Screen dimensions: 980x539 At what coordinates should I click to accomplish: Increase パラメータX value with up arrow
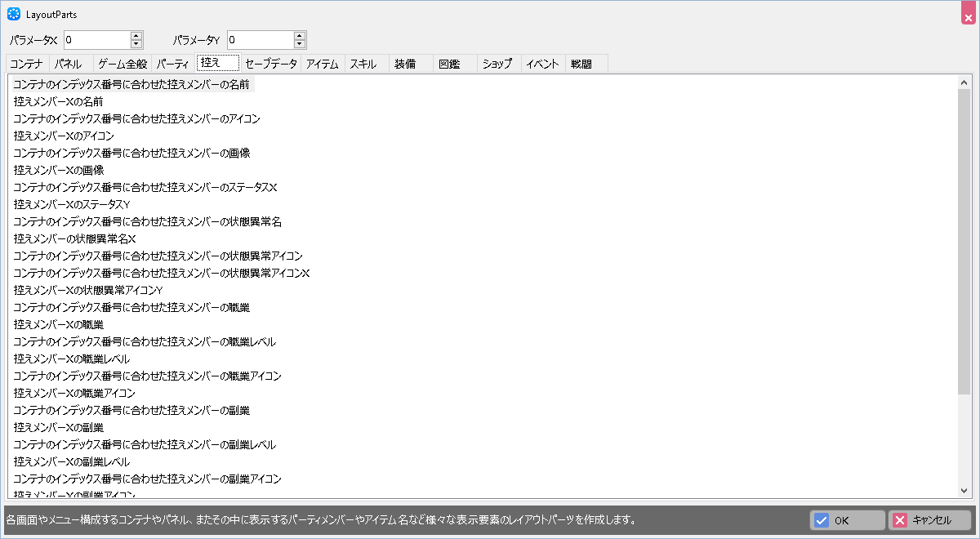point(136,35)
